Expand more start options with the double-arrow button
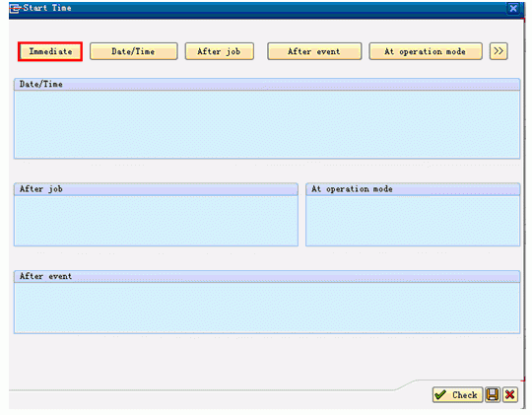The width and height of the screenshot is (532, 415). pos(499,51)
